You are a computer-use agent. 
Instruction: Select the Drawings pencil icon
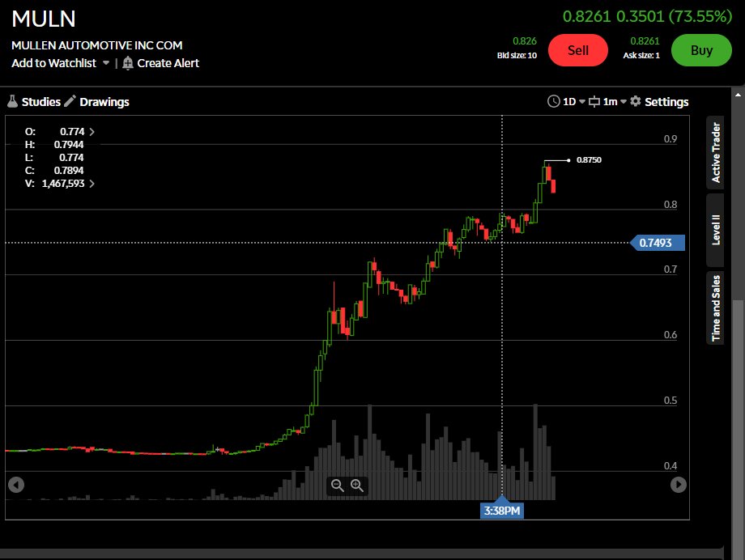(x=70, y=101)
